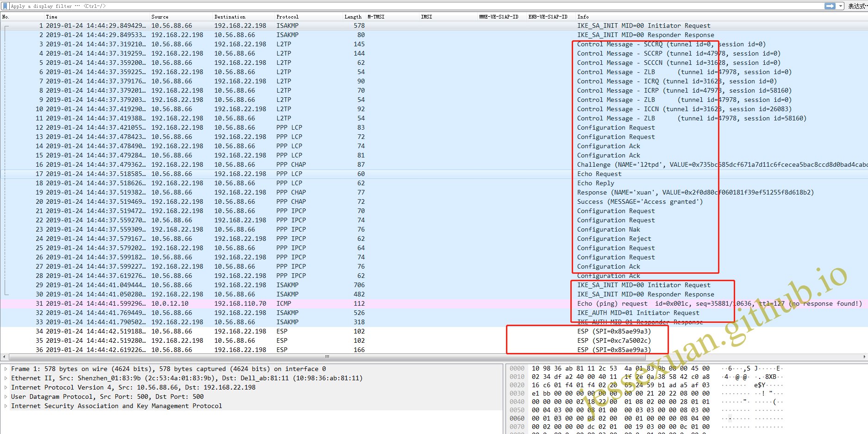This screenshot has height=434, width=868.
Task: Select packet 7 ICRQ control message
Action: [434, 82]
